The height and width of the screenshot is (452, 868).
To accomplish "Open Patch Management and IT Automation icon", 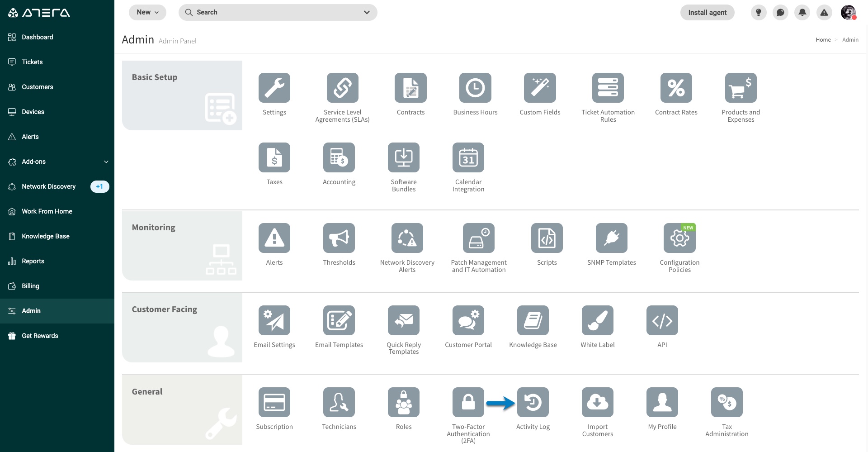I will click(x=479, y=238).
